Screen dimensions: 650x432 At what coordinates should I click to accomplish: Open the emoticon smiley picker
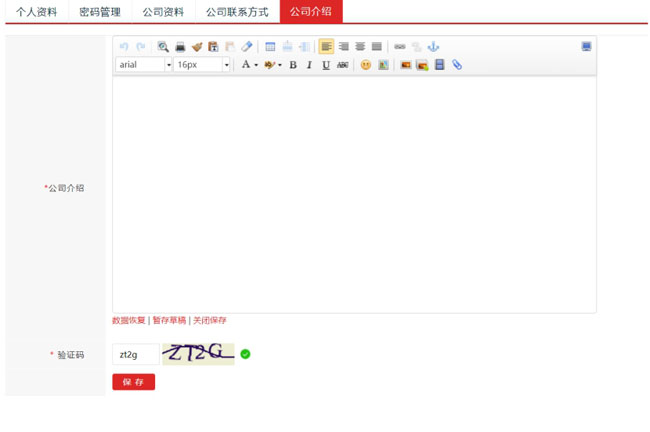366,65
